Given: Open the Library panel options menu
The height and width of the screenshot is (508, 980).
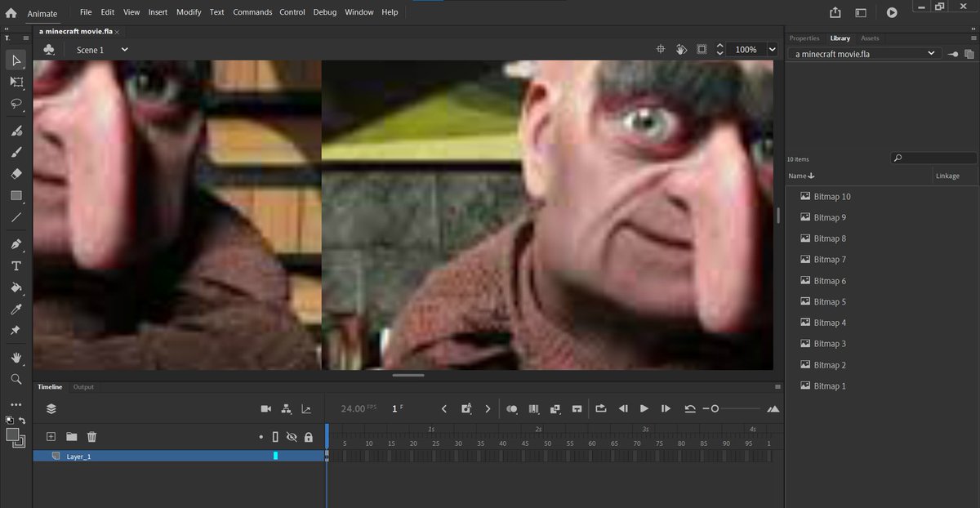Looking at the screenshot, I should click(973, 38).
